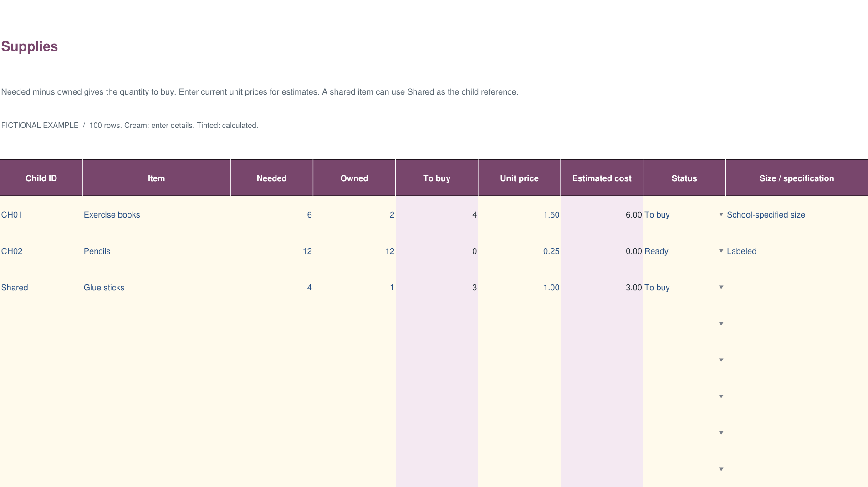Viewport: 868px width, 487px height.
Task: Select the Labeled specification cell
Action: (x=797, y=251)
